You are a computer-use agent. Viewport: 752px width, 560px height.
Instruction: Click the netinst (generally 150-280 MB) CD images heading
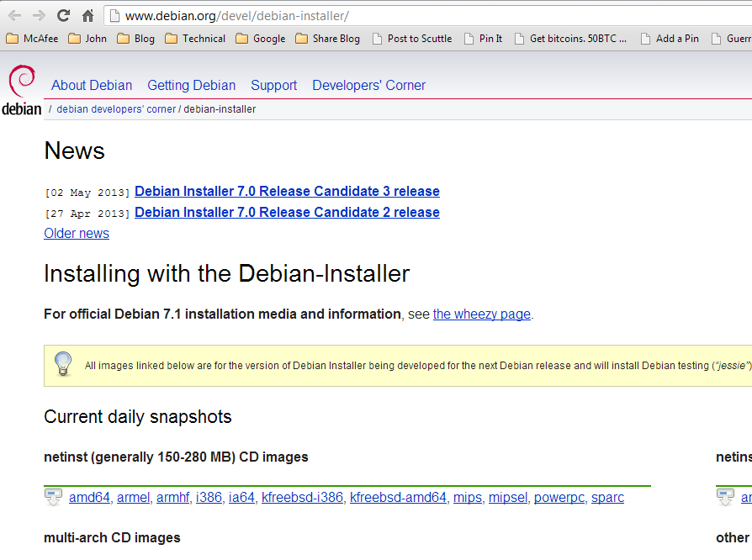click(176, 457)
